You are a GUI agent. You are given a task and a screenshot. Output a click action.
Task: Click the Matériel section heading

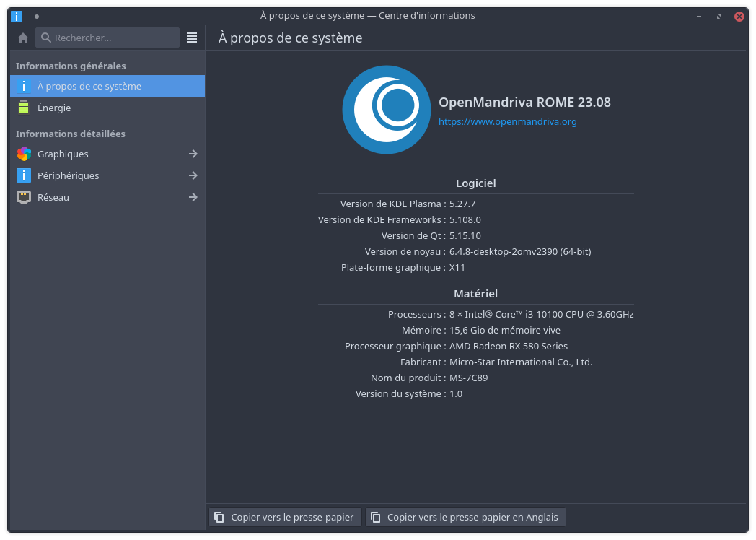[476, 294]
